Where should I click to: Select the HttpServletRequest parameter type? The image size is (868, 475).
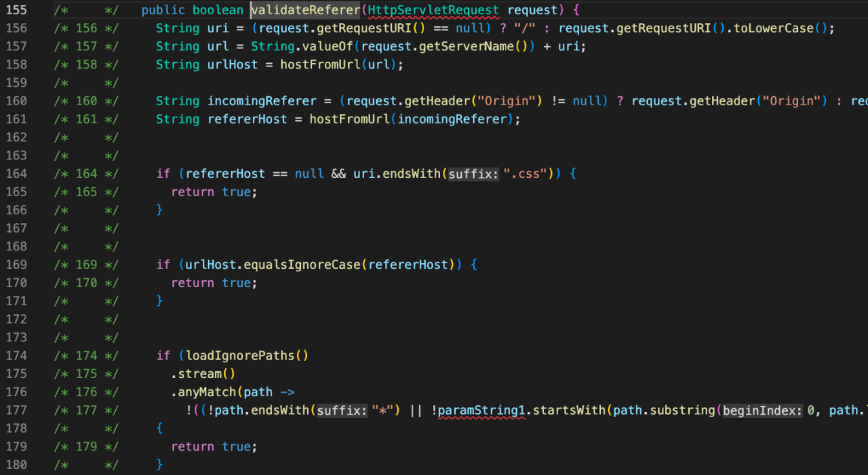coord(433,11)
